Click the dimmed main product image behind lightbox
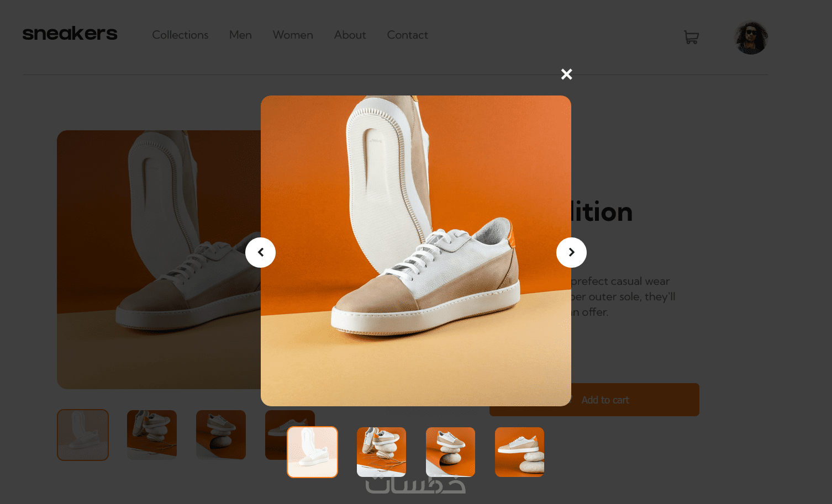Screen dimensions: 832x504 [159, 259]
